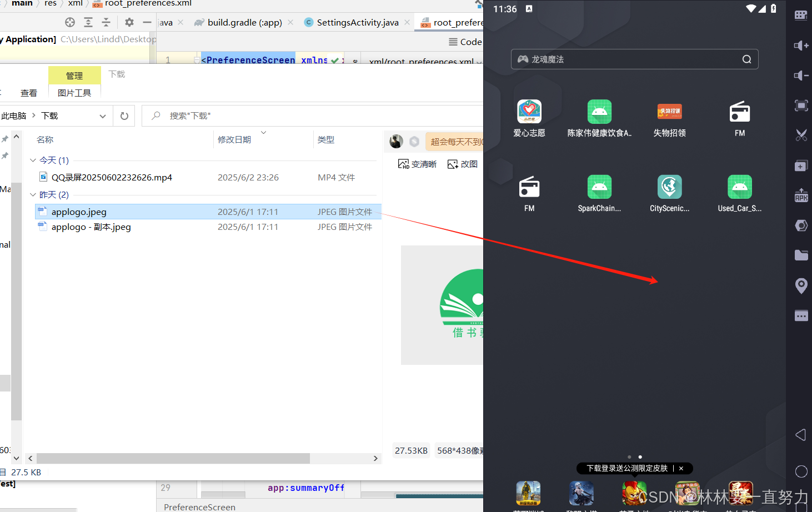Click the horizontal scrollbar in the file list
The height and width of the screenshot is (512, 812).
tap(173, 458)
